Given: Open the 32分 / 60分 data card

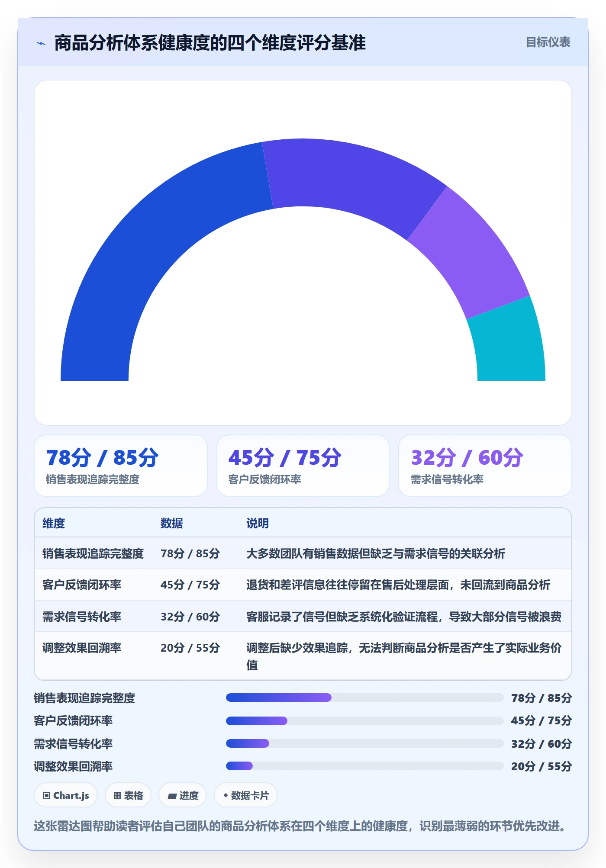Looking at the screenshot, I should (x=485, y=466).
